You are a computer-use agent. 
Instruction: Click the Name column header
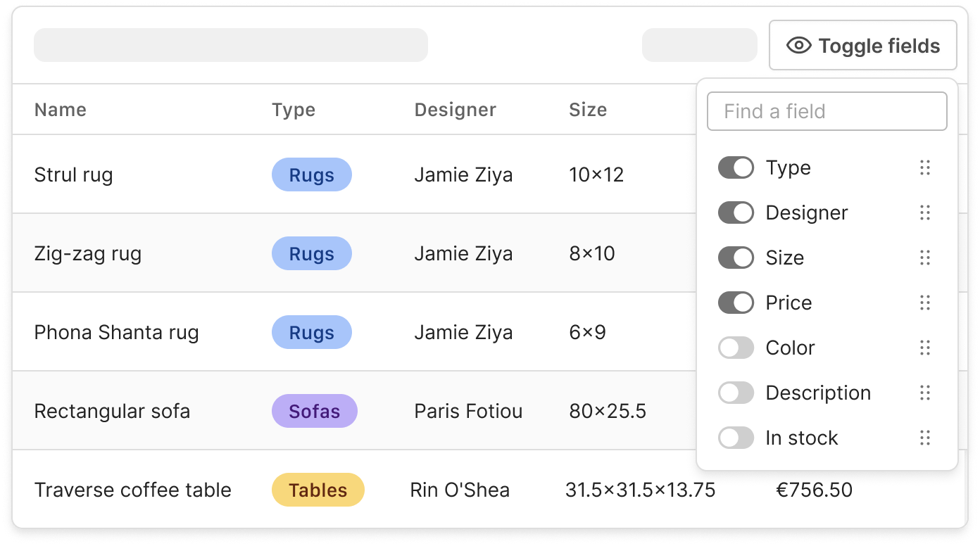point(61,110)
